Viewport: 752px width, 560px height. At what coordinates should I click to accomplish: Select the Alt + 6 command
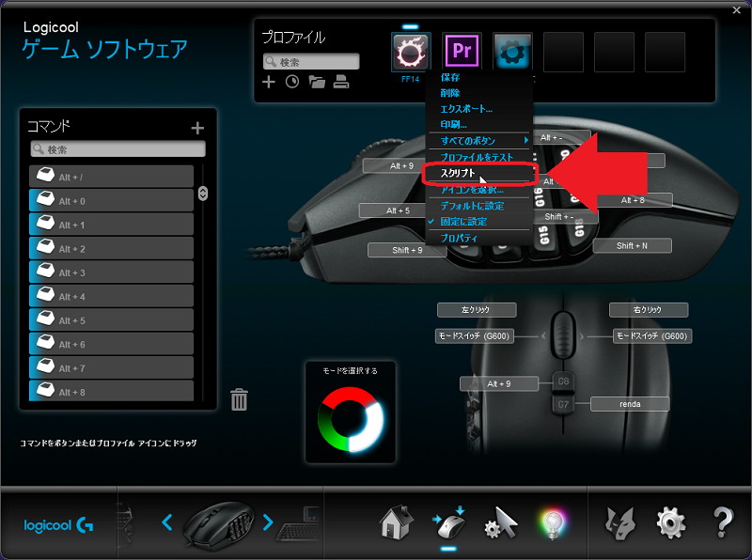click(x=111, y=344)
